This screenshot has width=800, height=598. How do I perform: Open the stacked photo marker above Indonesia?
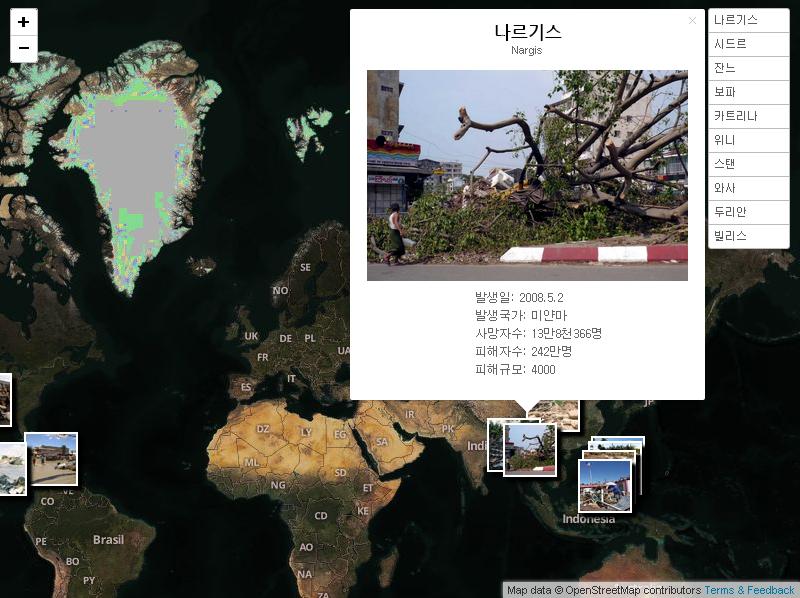(x=605, y=485)
